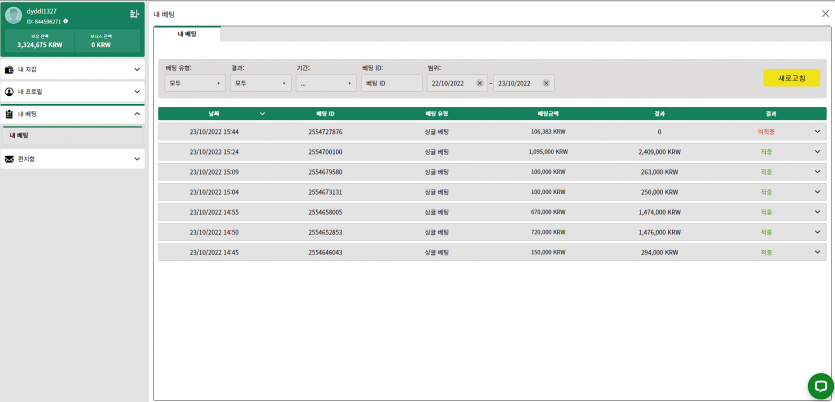Viewport: 835px width, 402px height.
Task: Expand the 편지함 sidebar section
Action: coord(72,159)
